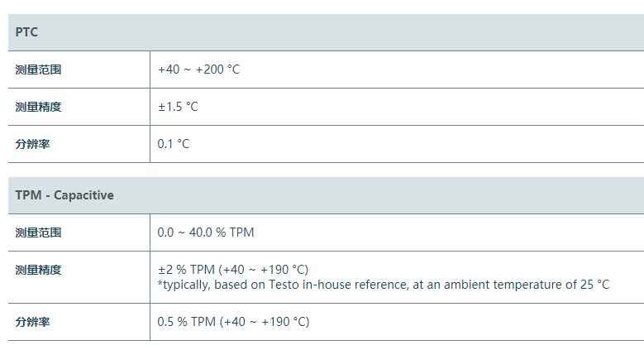Click the 0.5 % TPM resolution text

[x=187, y=322]
